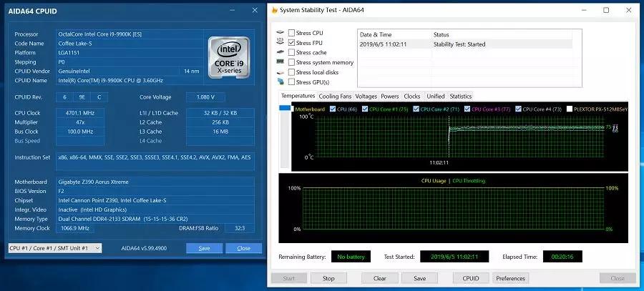644x291 pixels.
Task: Click the flame icon in System Stability Test title bar
Action: (x=274, y=10)
